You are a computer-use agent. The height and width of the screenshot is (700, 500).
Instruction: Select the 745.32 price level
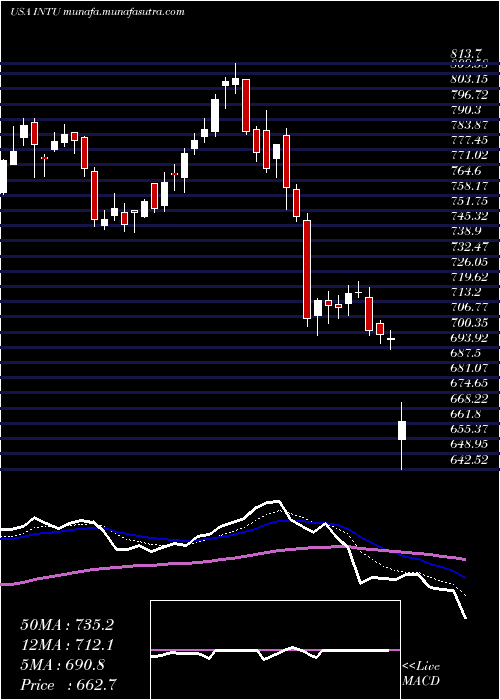[x=471, y=216]
